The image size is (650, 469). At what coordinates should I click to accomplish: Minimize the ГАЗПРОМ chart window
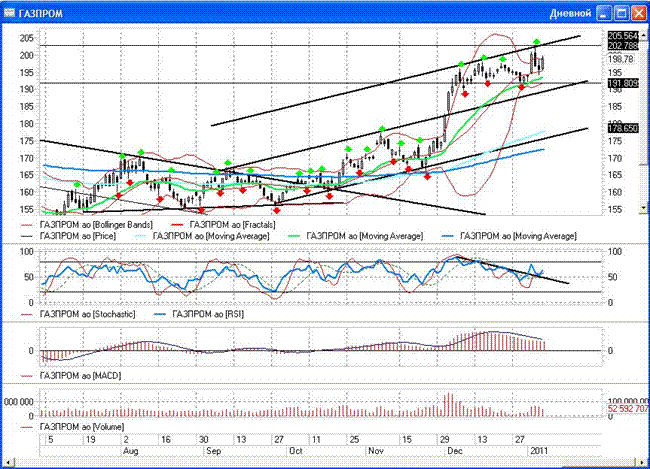604,13
